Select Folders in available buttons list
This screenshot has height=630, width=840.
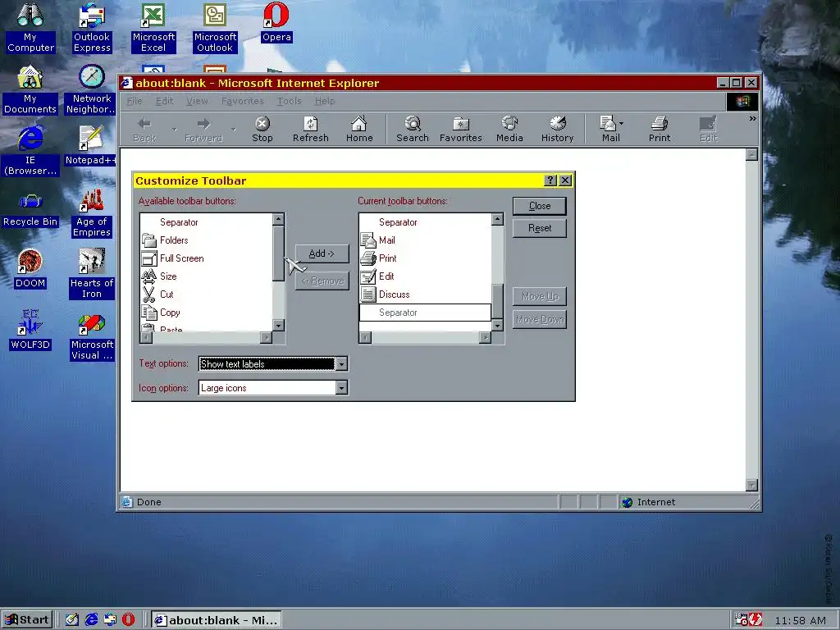click(207, 240)
